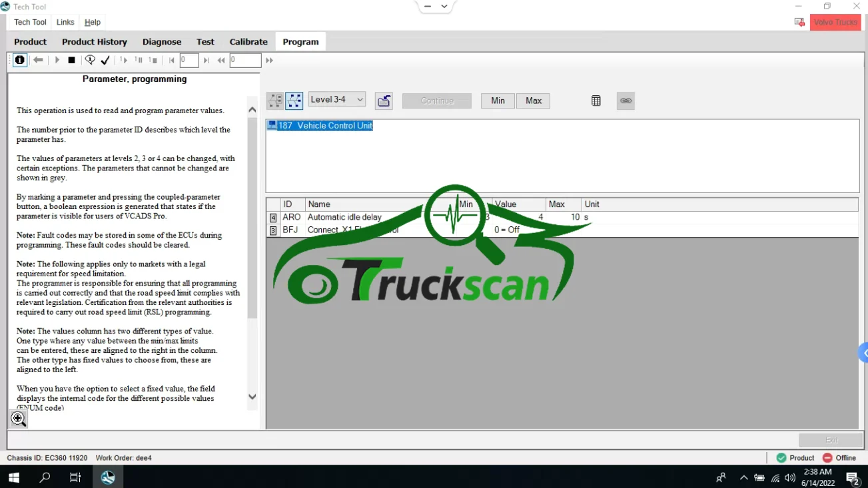Click the numbered speech bubble icon
This screenshot has height=488, width=868.
click(x=90, y=60)
